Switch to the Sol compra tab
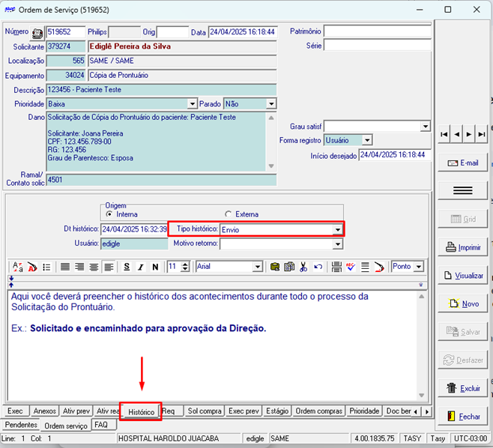Viewport: 493px width, 448px height. pyautogui.click(x=205, y=411)
